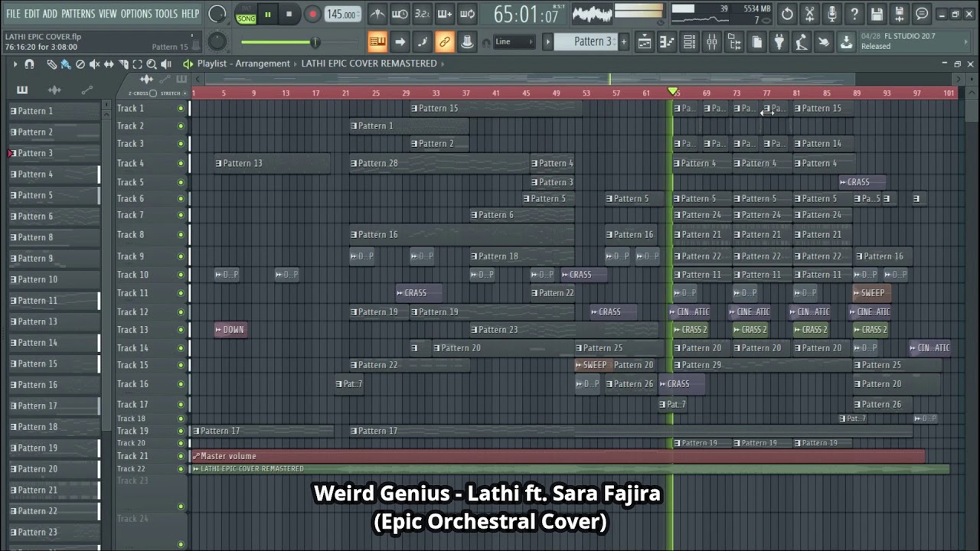Toggle the note/clip grouping link icon
The width and height of the screenshot is (980, 551).
pyautogui.click(x=445, y=41)
